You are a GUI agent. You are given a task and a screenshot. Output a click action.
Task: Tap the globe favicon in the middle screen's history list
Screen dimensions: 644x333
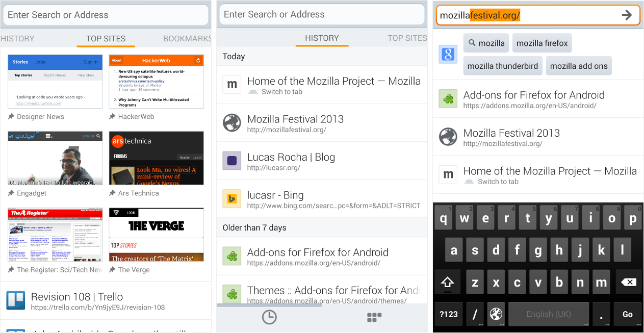[232, 123]
